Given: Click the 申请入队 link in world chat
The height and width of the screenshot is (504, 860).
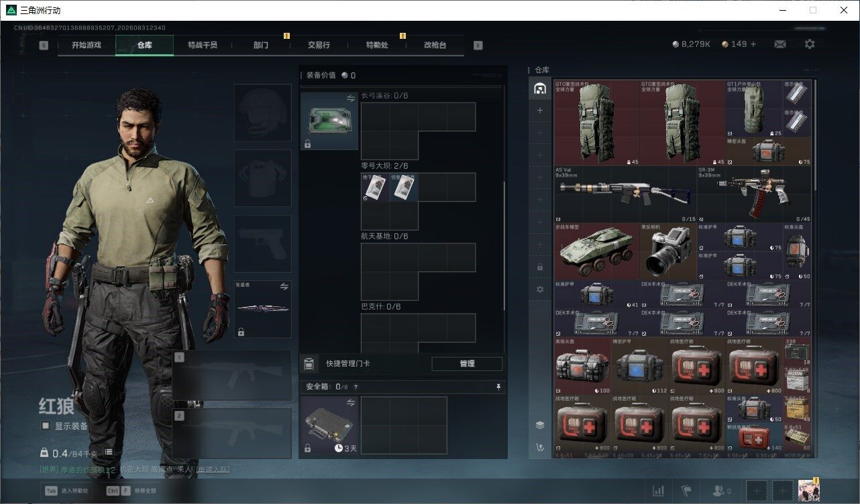Looking at the screenshot, I should (212, 469).
